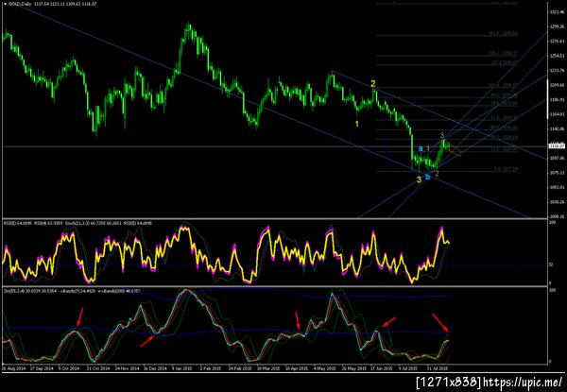Screen dimensions: 567x392
Task: Click the 16 Dec 2014 date label
Action: [156, 368]
